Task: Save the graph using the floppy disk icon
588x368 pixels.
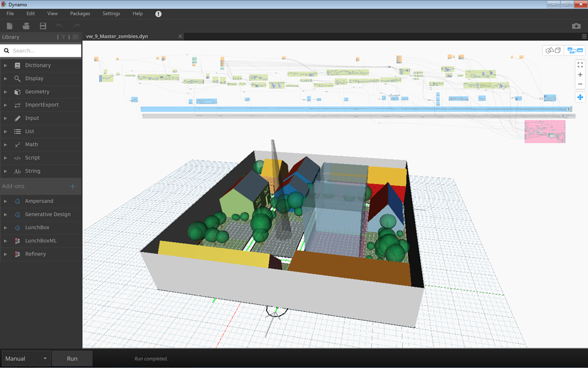Action: [43, 26]
